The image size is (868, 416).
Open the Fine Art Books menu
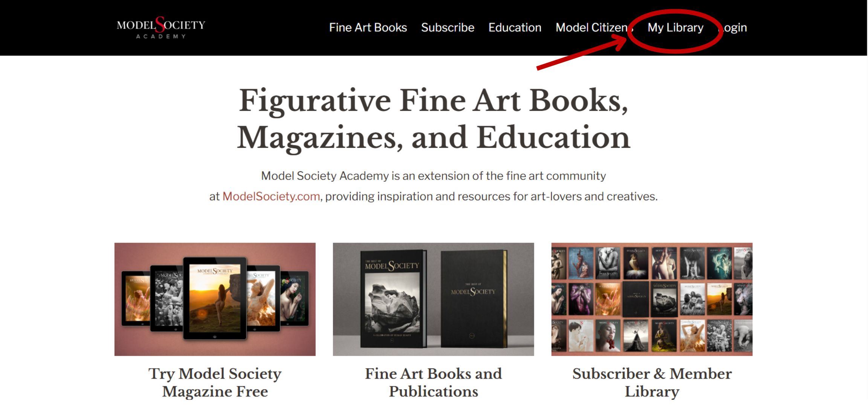pos(368,28)
